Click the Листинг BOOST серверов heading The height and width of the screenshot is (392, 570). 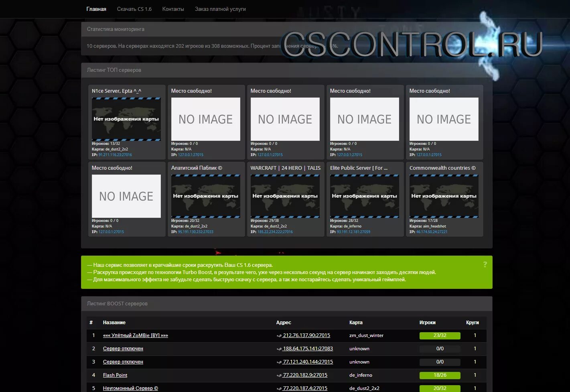coord(117,304)
